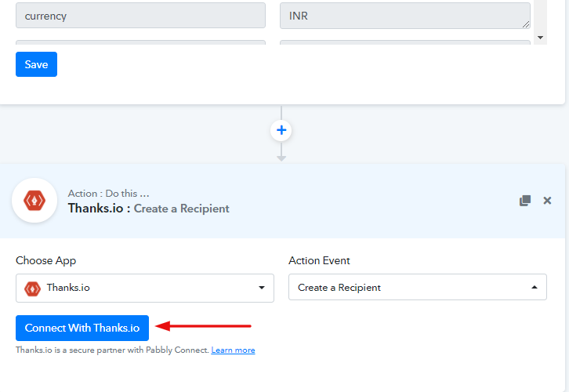Click the secure partner notice text
Screen dimensions: 569x392
coord(112,350)
